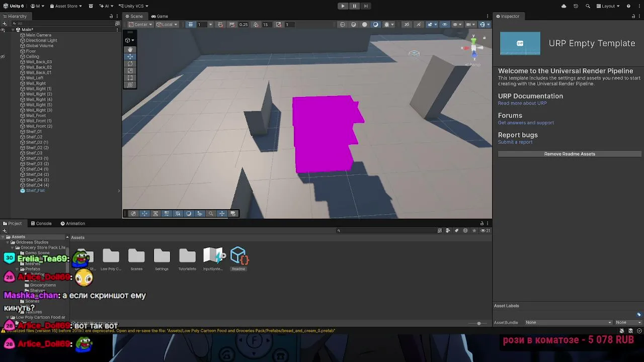Open the grid options dropdown arrow

click(x=210, y=25)
